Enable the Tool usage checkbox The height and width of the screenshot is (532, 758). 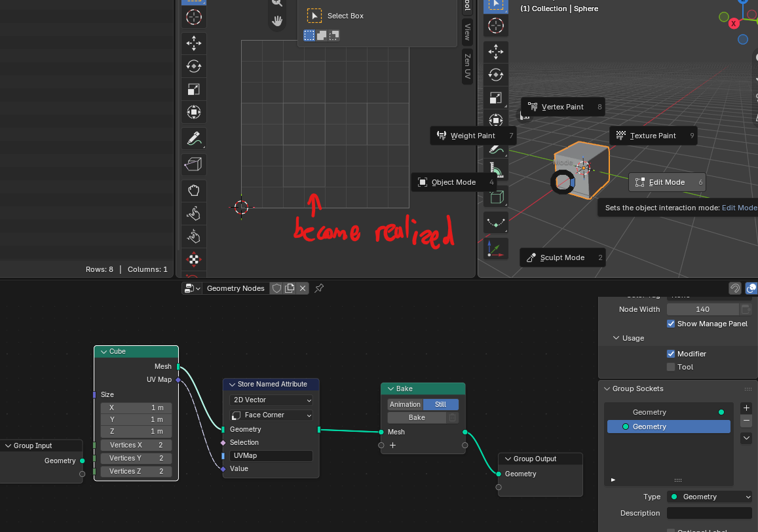[670, 367]
